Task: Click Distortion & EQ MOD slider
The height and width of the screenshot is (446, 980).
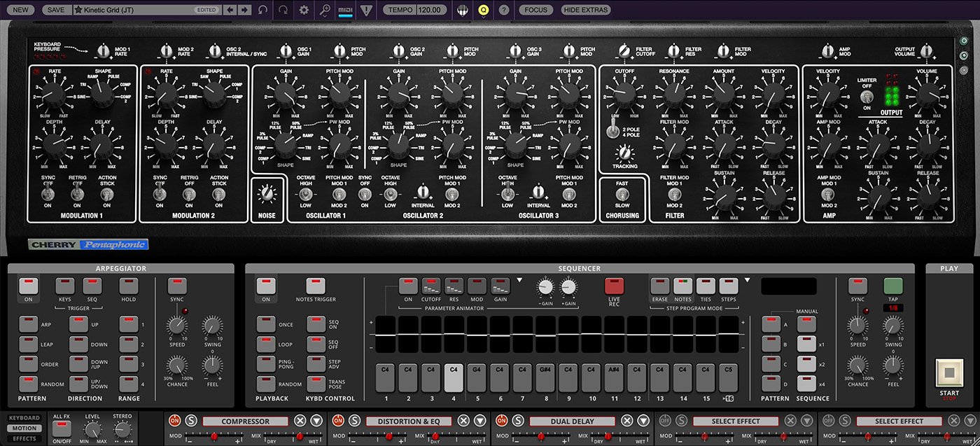Action: click(x=379, y=436)
